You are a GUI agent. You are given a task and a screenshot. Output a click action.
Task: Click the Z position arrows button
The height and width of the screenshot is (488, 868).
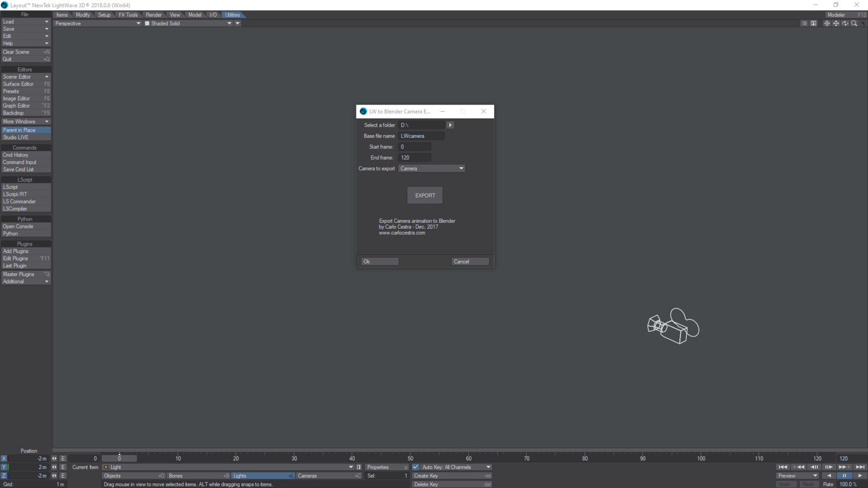pos(54,476)
